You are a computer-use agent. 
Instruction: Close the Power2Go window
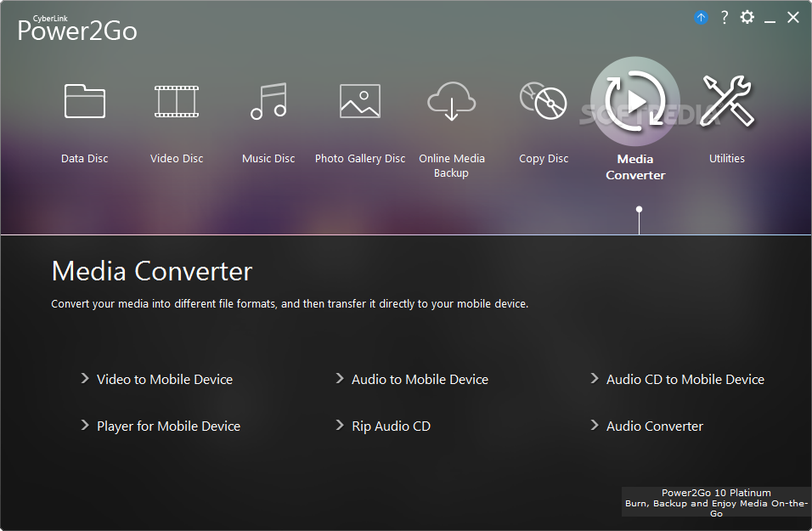coord(792,18)
